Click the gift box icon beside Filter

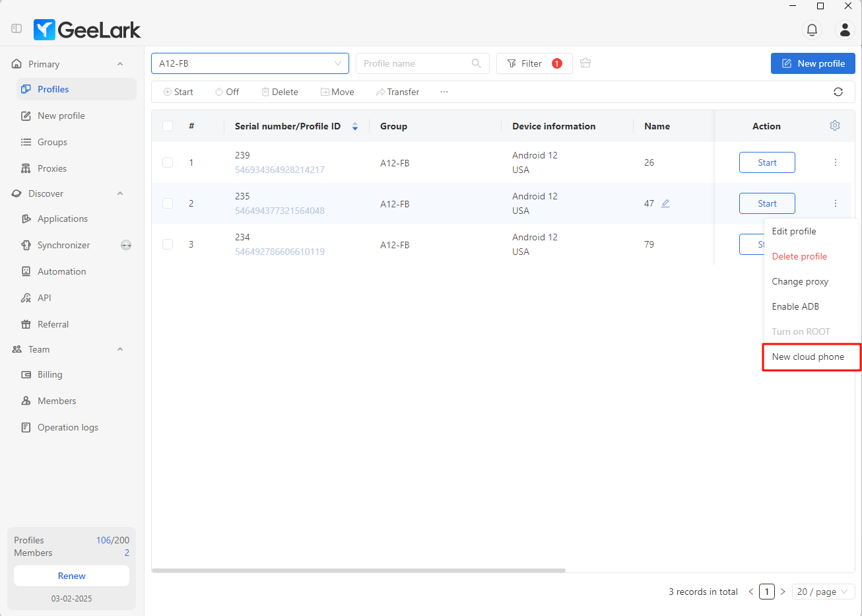coord(585,63)
